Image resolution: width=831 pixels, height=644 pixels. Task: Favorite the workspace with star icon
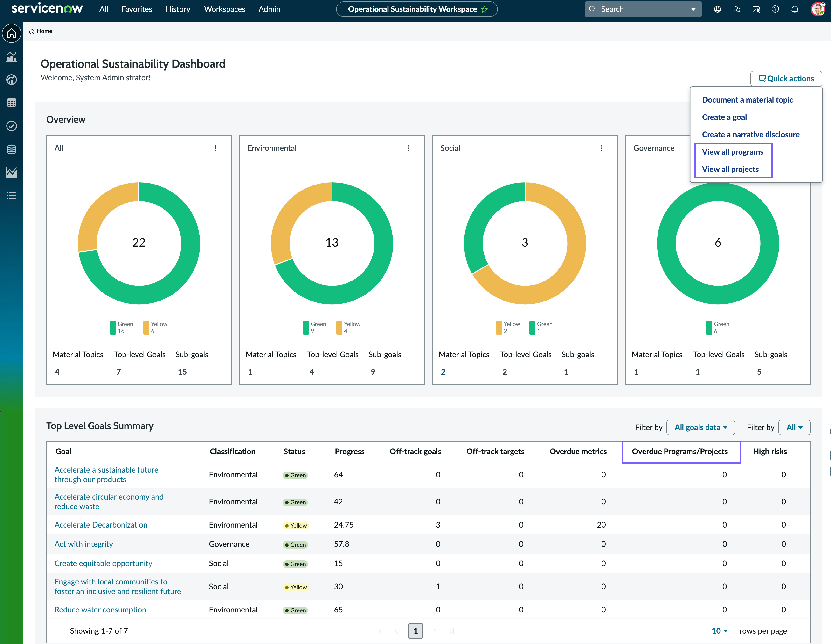(484, 9)
